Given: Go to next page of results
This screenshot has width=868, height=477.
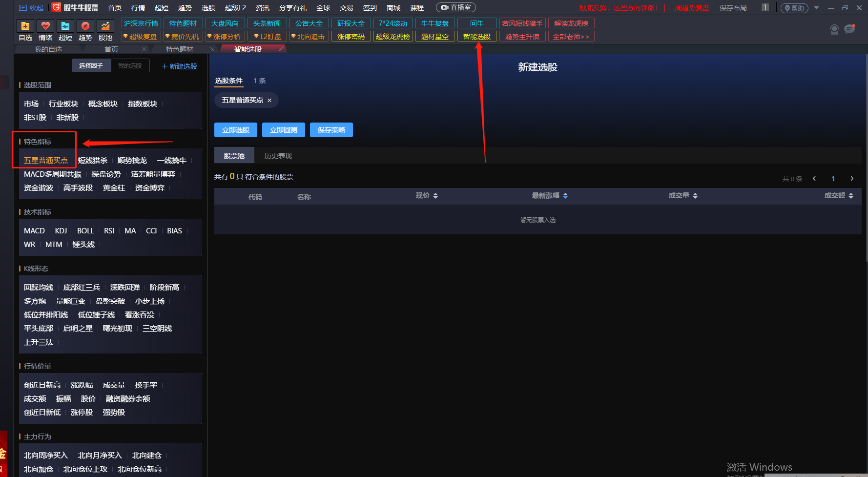Looking at the screenshot, I should coord(852,179).
